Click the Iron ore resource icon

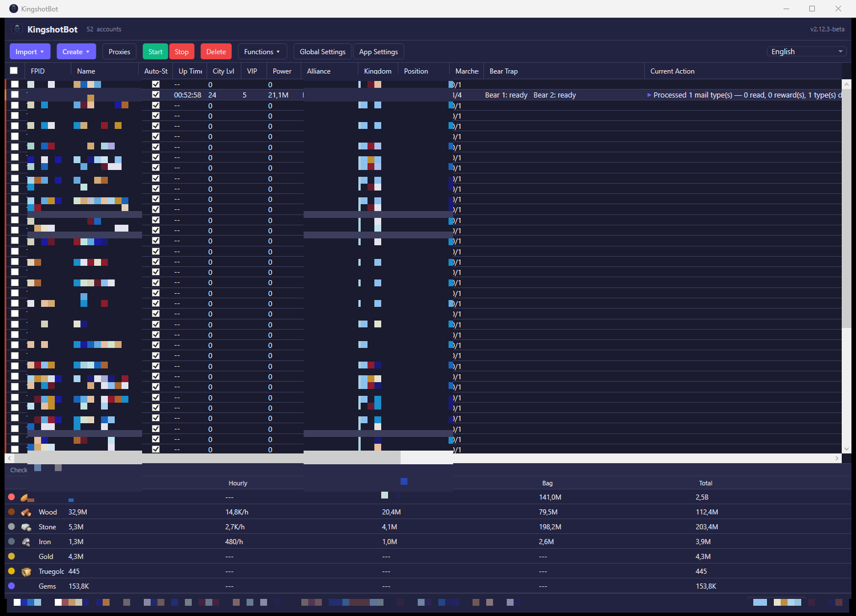tap(26, 542)
